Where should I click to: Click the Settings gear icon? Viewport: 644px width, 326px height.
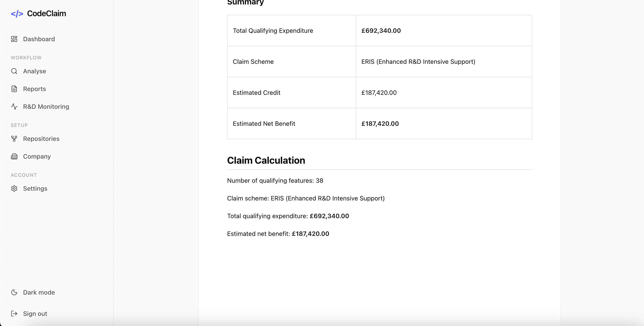[14, 188]
